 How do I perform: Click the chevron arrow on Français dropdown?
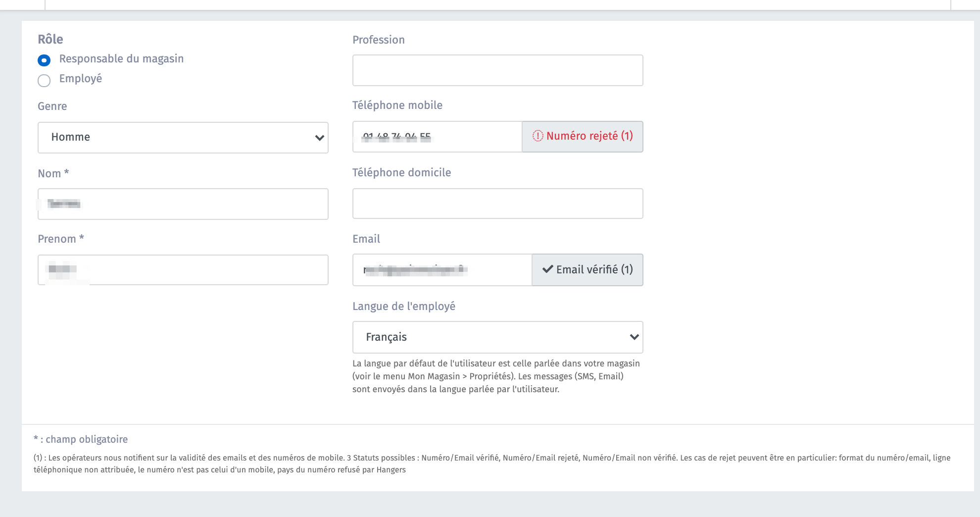634,337
